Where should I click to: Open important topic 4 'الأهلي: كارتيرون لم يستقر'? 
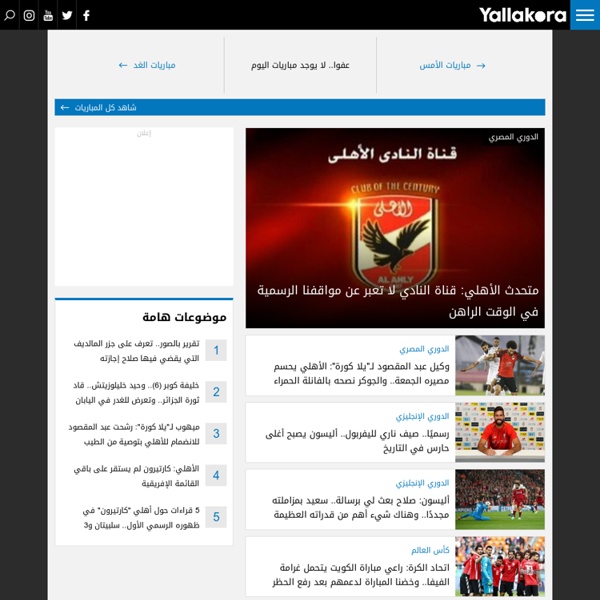point(136,476)
